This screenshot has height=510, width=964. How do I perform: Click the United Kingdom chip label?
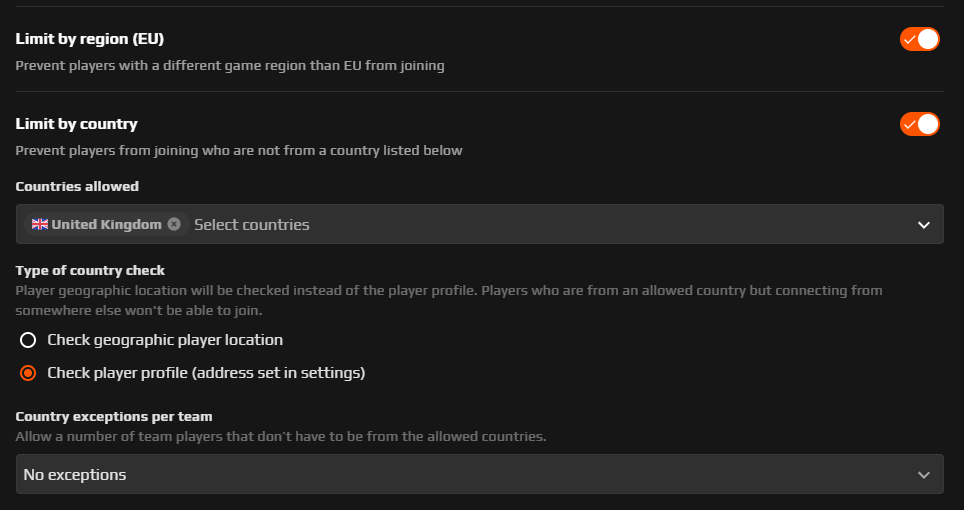click(106, 224)
